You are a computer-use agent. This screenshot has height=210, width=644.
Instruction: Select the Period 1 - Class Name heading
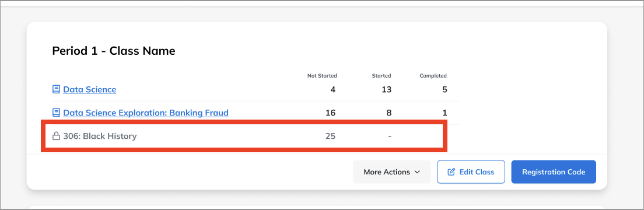pyautogui.click(x=114, y=51)
